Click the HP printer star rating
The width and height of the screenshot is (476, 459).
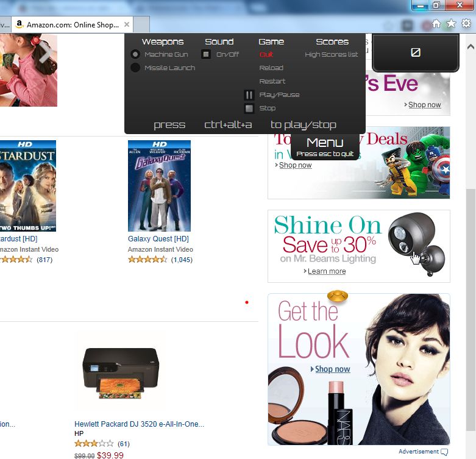94,444
